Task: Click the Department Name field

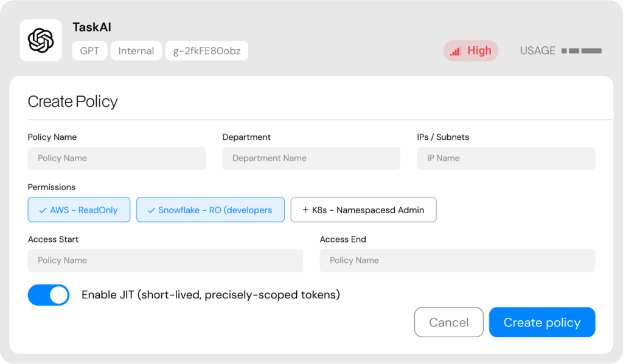Action: click(311, 159)
